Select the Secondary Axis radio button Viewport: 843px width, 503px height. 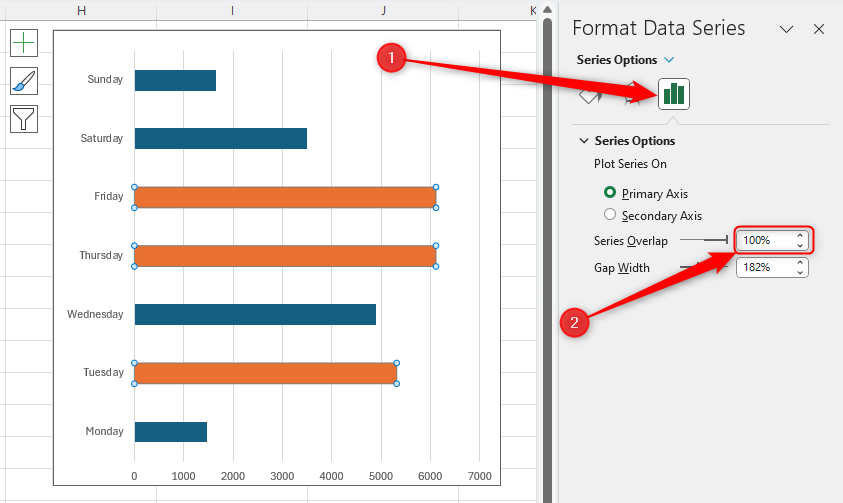(610, 214)
